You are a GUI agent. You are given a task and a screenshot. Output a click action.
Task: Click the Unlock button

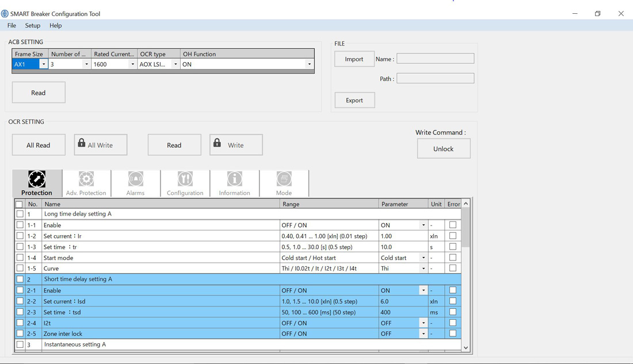click(x=443, y=148)
